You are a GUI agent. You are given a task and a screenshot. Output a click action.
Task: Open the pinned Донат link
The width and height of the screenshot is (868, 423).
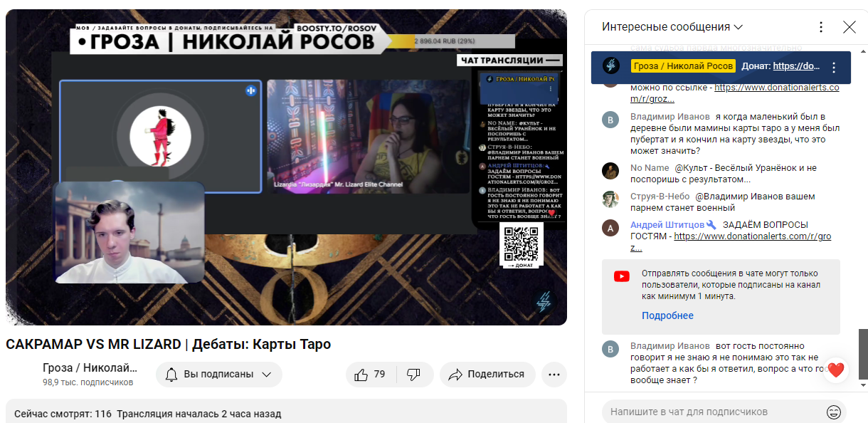point(797,66)
